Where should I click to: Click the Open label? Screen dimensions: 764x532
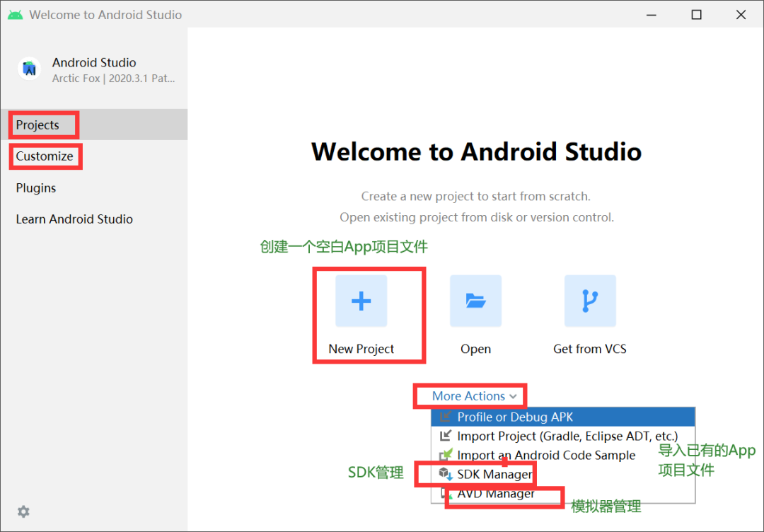(x=475, y=349)
